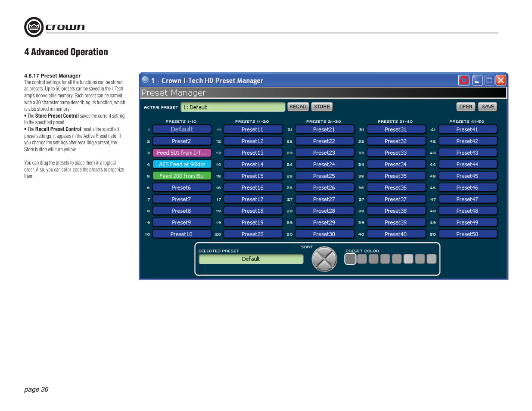Select the pink Feed 501 from I-T preset
The width and height of the screenshot is (532, 411).
(x=182, y=153)
